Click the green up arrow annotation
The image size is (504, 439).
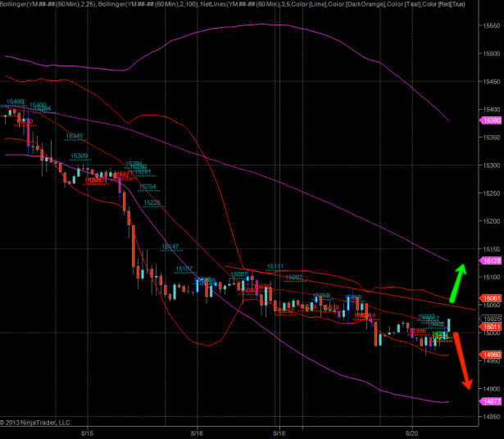pyautogui.click(x=455, y=283)
